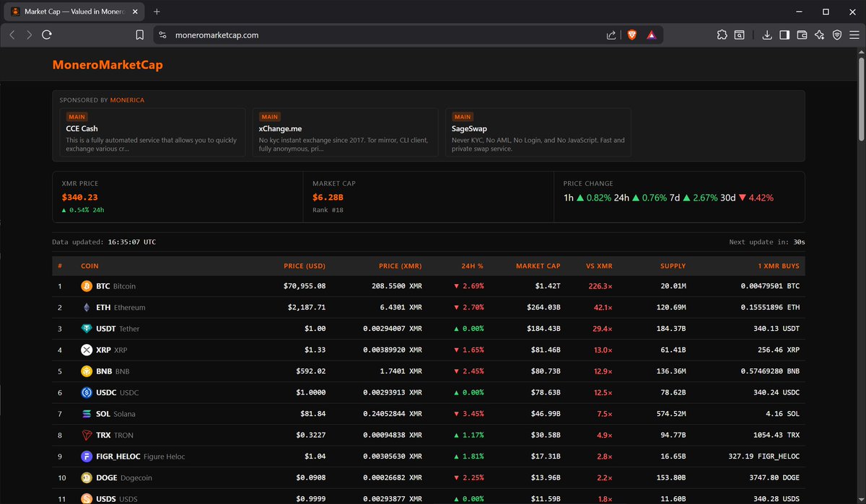Open the browser hamburger main menu

click(x=854, y=35)
